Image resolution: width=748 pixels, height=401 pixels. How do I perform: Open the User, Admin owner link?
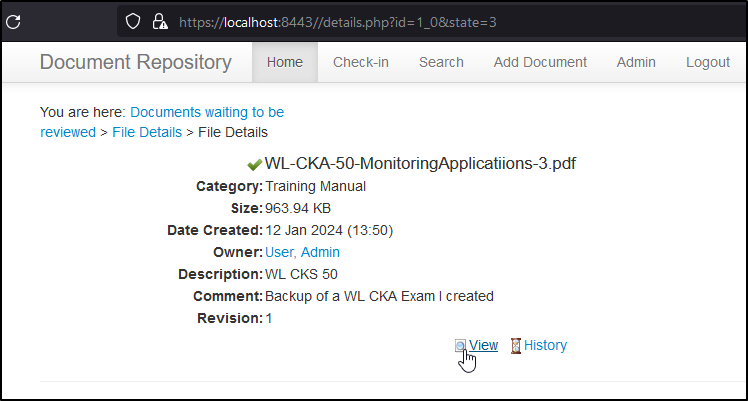pyautogui.click(x=302, y=252)
